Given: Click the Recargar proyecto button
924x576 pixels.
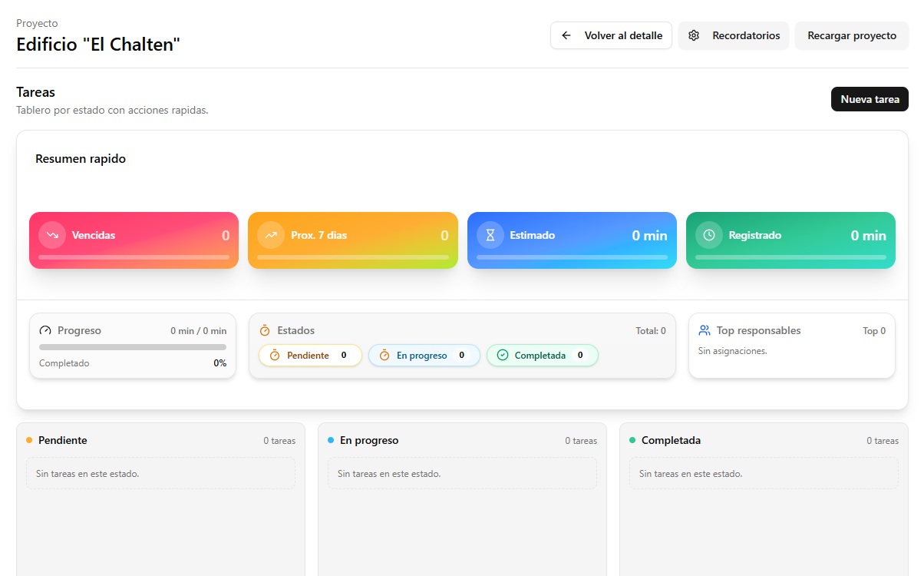Looking at the screenshot, I should coord(851,35).
